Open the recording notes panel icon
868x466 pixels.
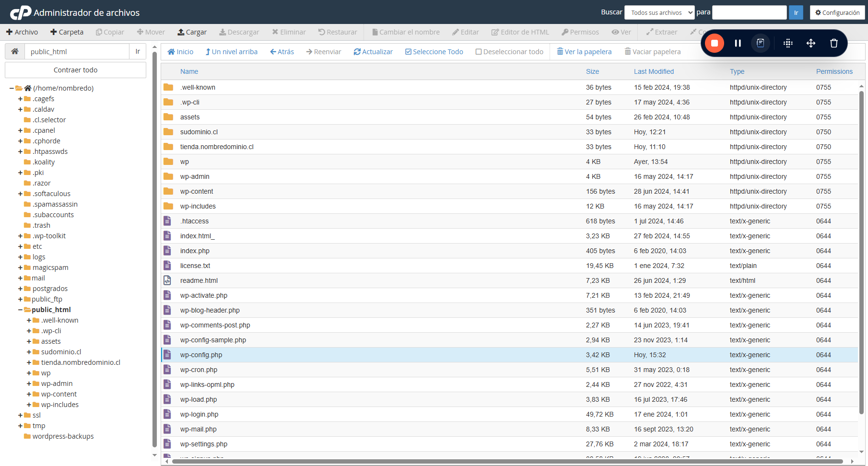761,43
